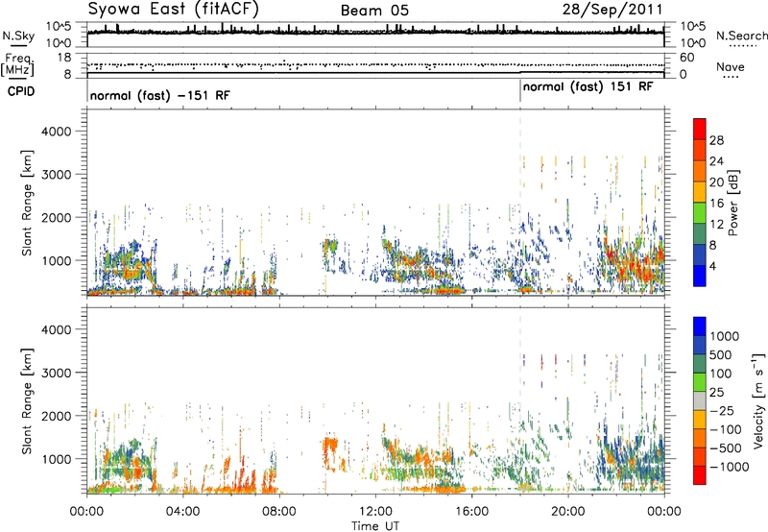Image resolution: width=768 pixels, height=532 pixels.
Task: Click the "-25" tick on Velocity colorbar
Action: pyautogui.click(x=723, y=411)
